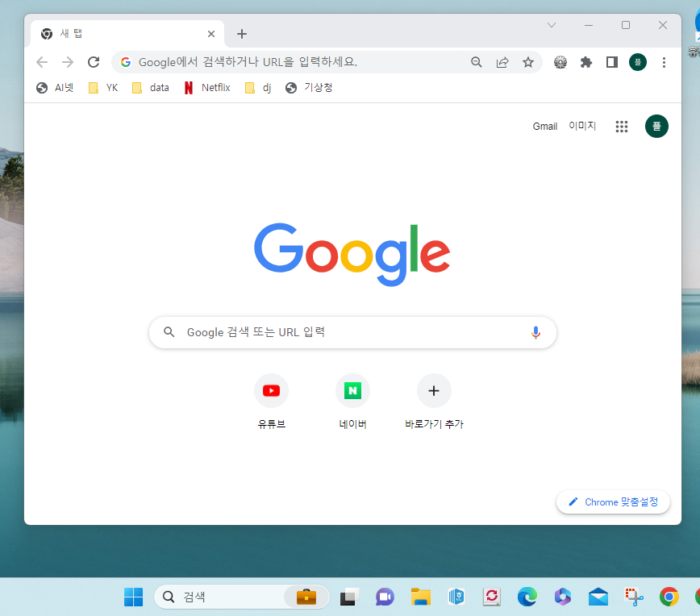700x616 pixels.
Task: Click the Google search box
Action: tap(352, 332)
